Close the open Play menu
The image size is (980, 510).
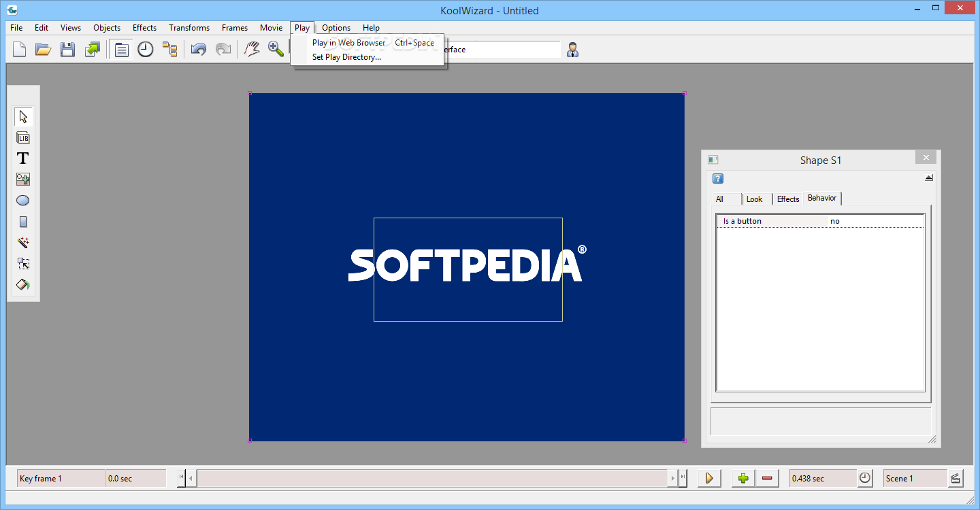click(x=302, y=28)
